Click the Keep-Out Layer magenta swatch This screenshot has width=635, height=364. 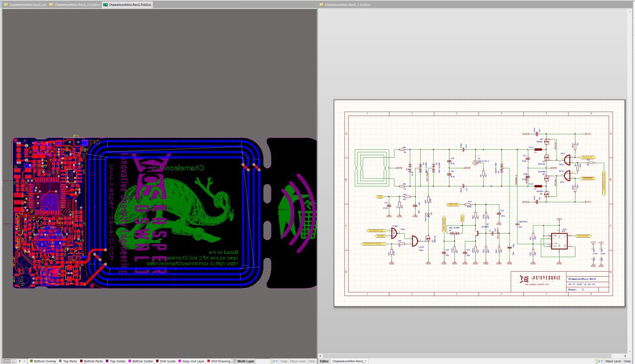(180, 361)
